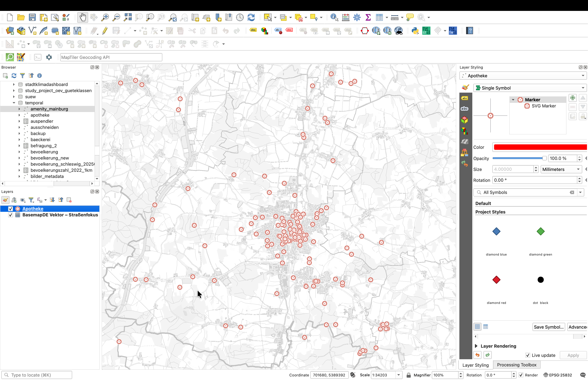The image size is (588, 380).
Task: Click the Save Symbol... button
Action: point(549,327)
